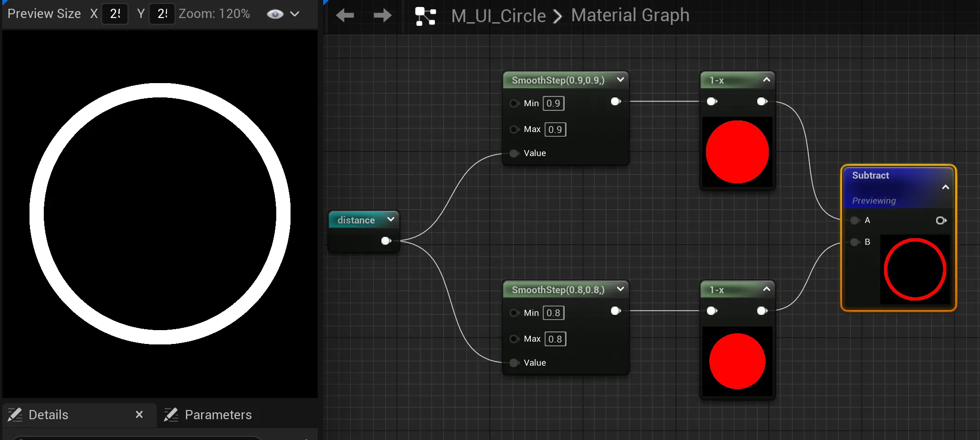This screenshot has width=980, height=440.
Task: Click the Min 0.9 value field
Action: coord(553,103)
